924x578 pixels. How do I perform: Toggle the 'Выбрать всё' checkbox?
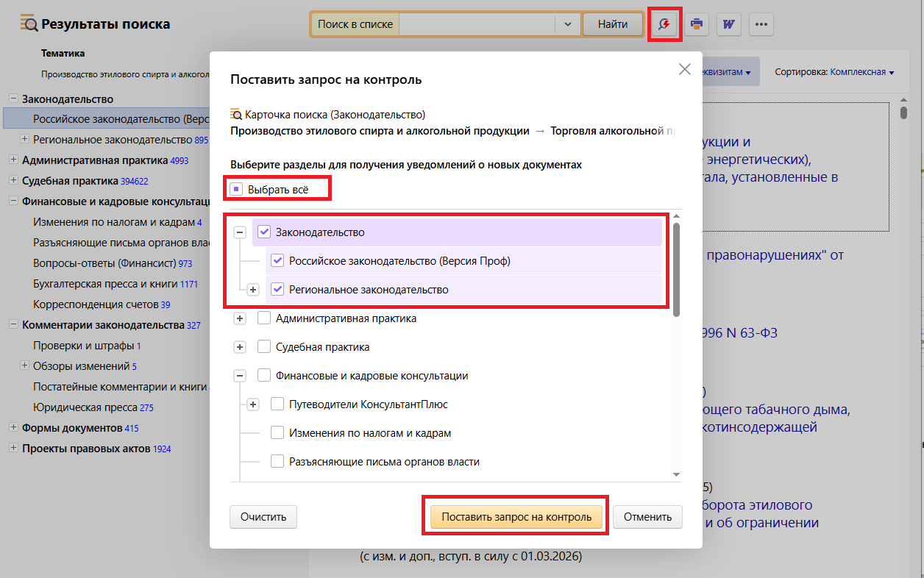[237, 189]
